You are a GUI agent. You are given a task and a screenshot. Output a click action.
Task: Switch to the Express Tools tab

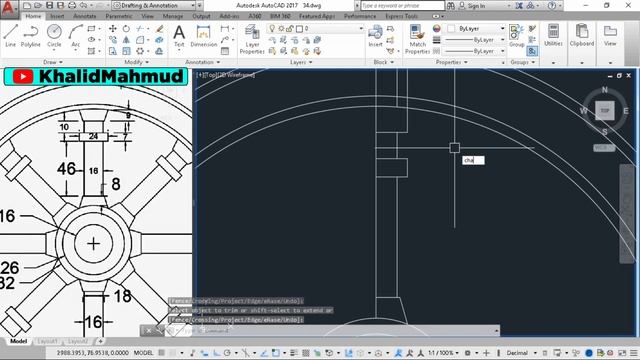point(401,16)
